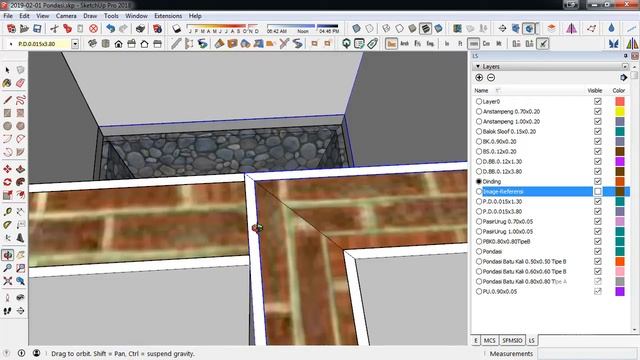Activate the Zoom Window tool
Image resolution: width=640 pixels, height=360 pixels.
click(x=20, y=268)
